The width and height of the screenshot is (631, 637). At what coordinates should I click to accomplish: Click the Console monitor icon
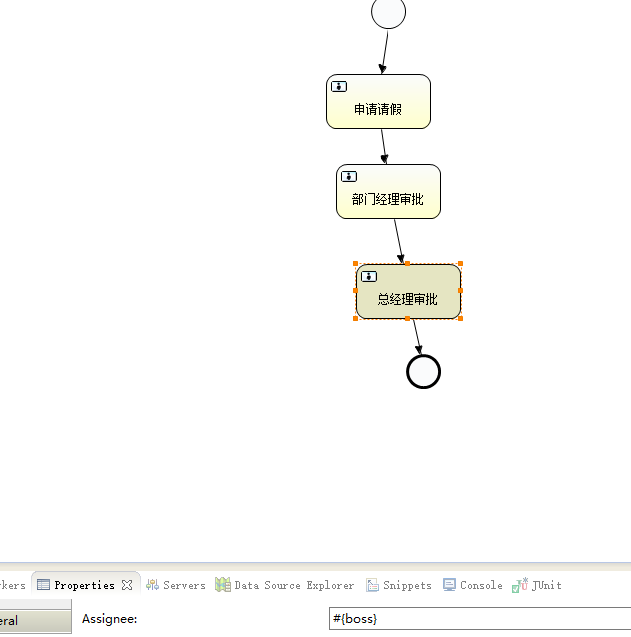coord(449,585)
